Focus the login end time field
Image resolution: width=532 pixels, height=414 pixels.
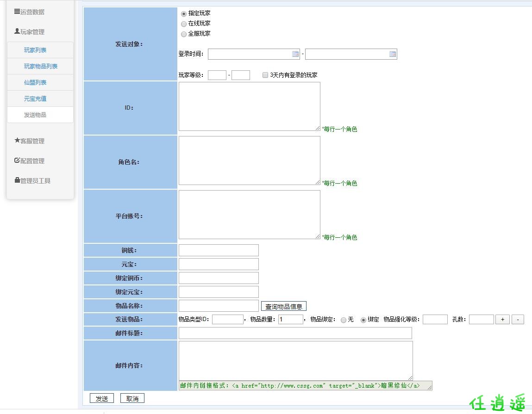coord(351,54)
